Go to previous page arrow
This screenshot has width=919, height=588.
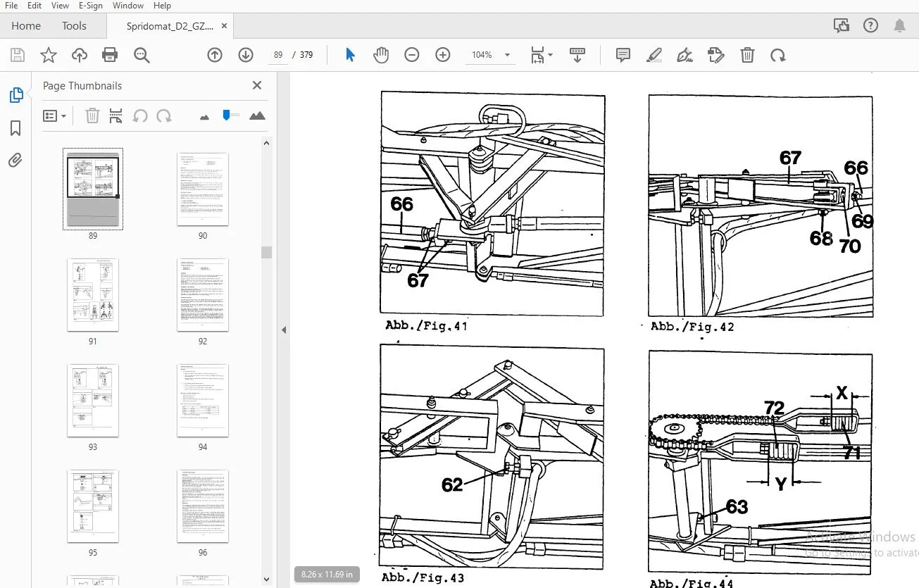click(215, 55)
